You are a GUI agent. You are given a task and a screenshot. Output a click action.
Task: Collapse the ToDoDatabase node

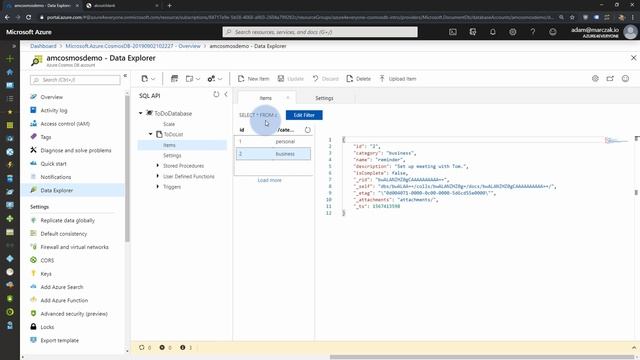[141, 113]
